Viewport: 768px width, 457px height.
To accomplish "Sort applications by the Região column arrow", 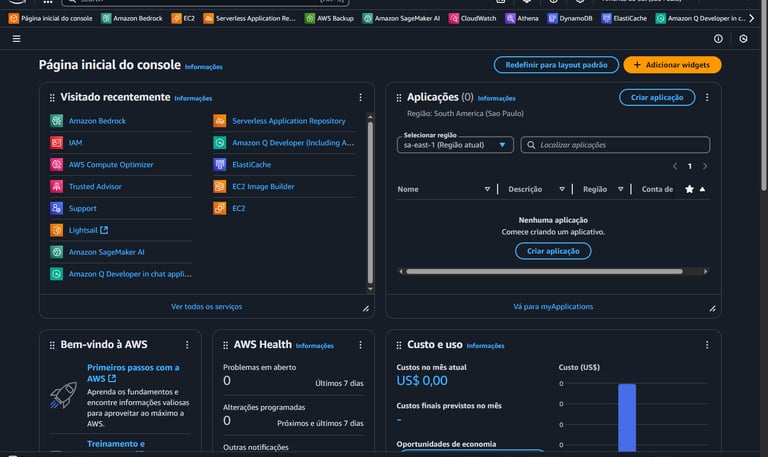I will tap(621, 189).
